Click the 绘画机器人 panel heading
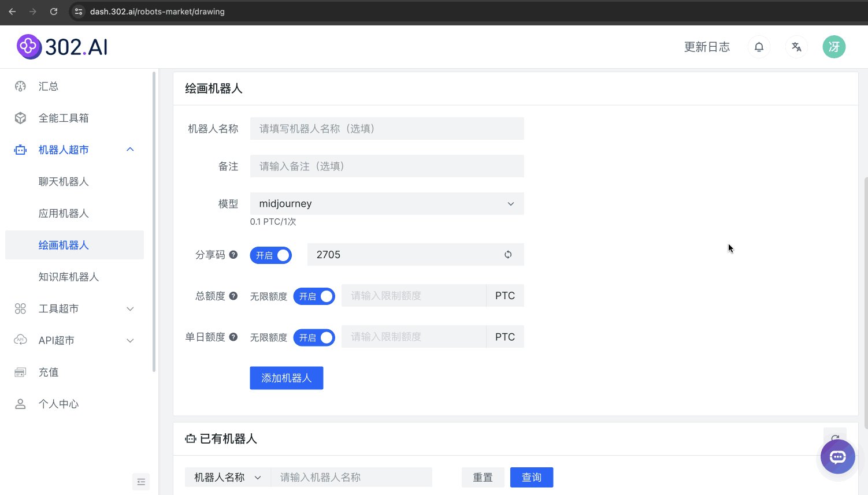Image resolution: width=868 pixels, height=495 pixels. 213,88
